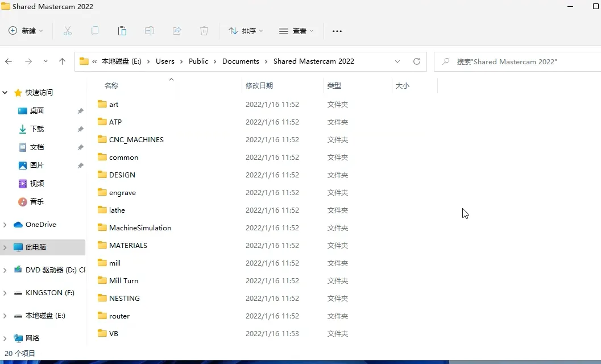This screenshot has width=601, height=364.
Task: Expand address bar history dropdown
Action: tap(397, 61)
